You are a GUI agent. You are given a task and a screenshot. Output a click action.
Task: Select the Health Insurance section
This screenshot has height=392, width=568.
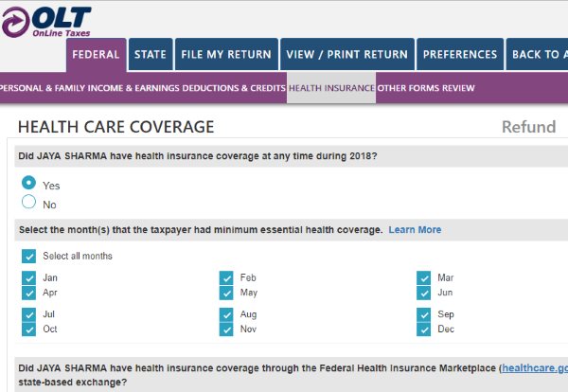point(331,89)
